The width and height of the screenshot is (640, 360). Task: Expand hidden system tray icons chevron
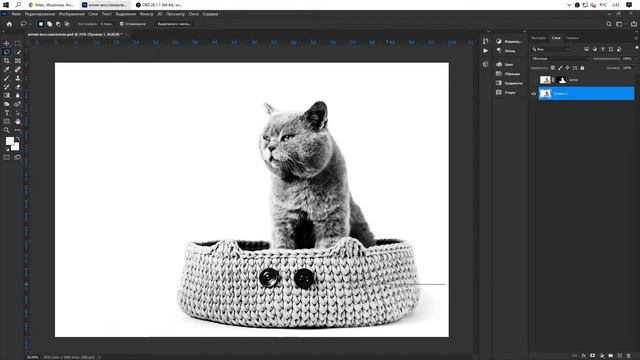569,5
